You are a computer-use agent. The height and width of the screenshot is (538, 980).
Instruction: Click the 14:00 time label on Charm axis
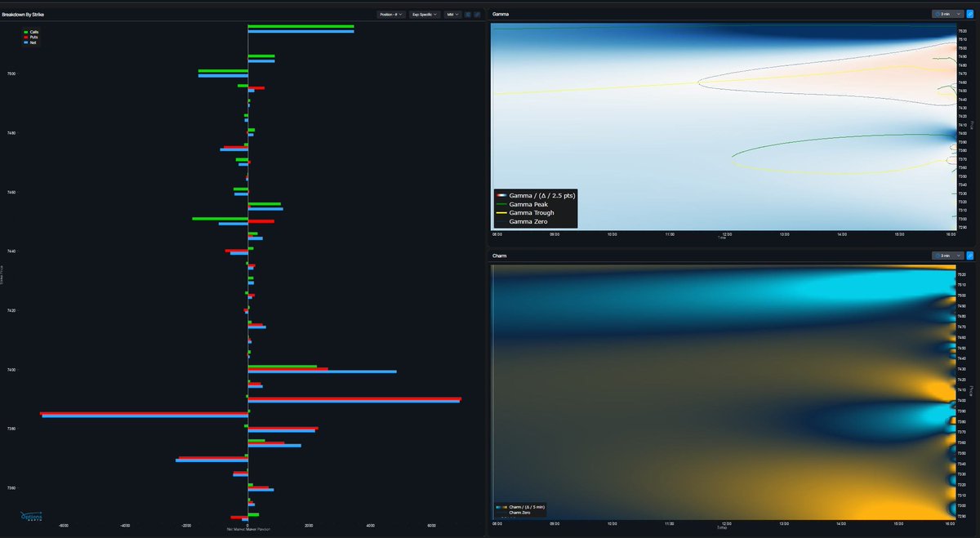(x=842, y=523)
